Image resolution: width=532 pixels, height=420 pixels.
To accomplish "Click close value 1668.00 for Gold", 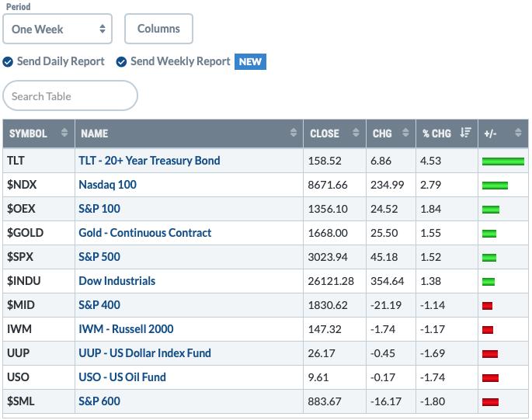I will (328, 233).
